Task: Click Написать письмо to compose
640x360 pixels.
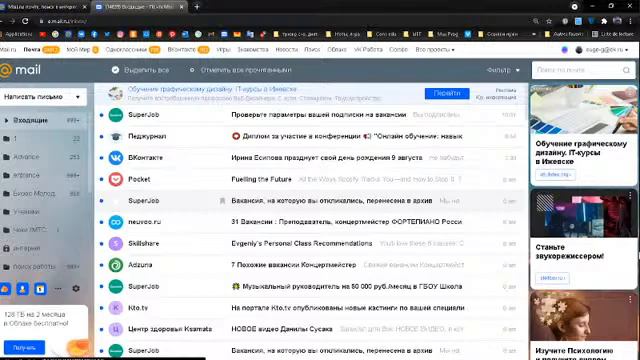Action: (33, 97)
